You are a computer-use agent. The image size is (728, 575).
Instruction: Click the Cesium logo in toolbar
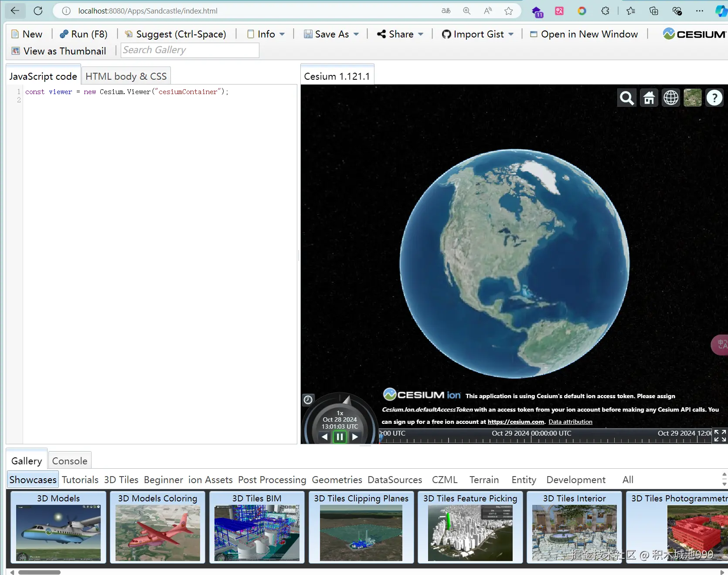coord(694,34)
